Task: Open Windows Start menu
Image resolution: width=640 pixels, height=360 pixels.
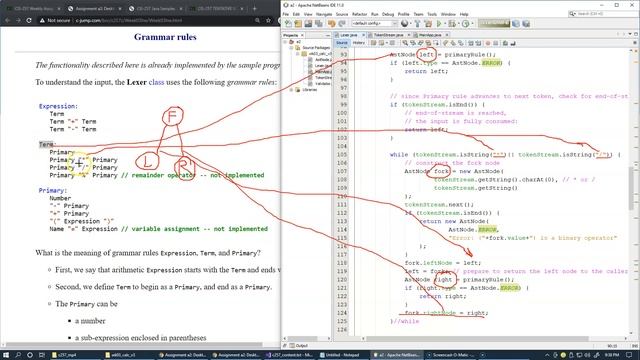Action: tap(6, 355)
